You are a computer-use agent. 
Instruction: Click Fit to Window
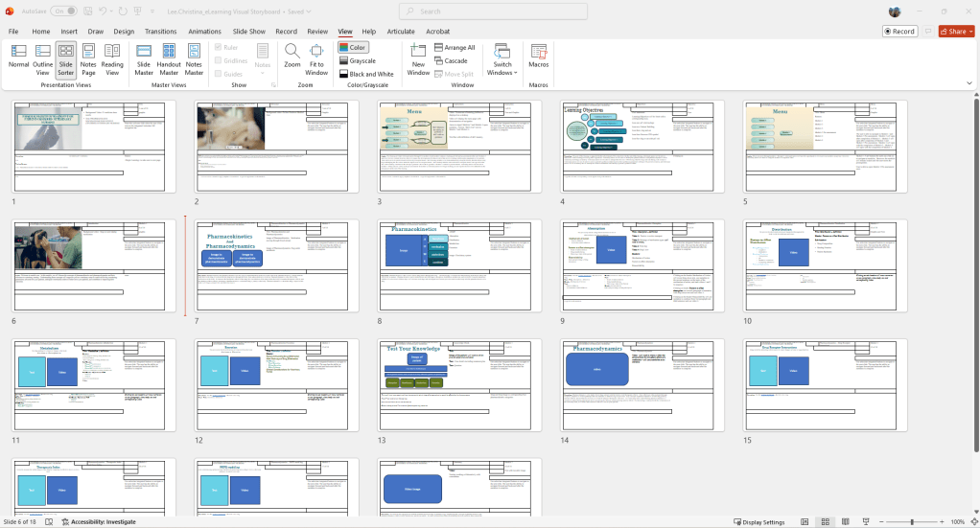[x=316, y=59]
